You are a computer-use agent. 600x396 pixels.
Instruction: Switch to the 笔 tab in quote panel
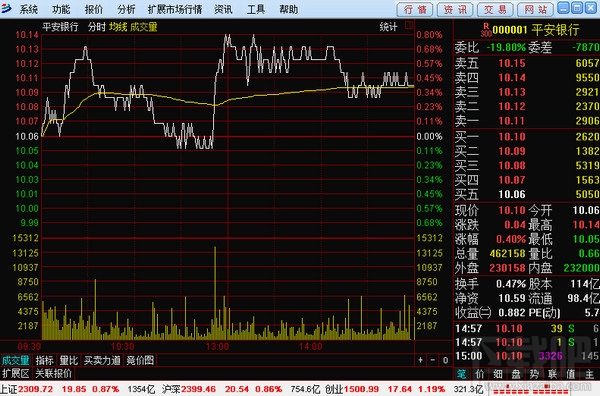461,374
